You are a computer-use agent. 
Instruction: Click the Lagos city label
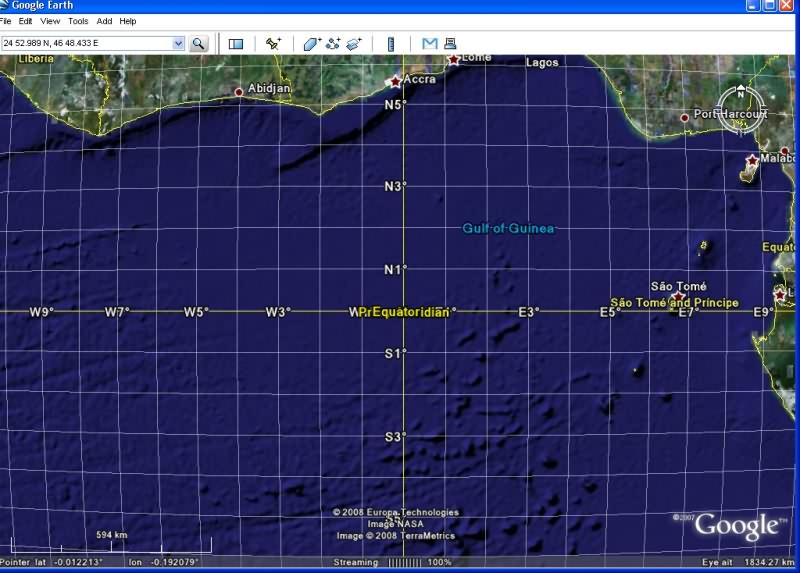[542, 63]
